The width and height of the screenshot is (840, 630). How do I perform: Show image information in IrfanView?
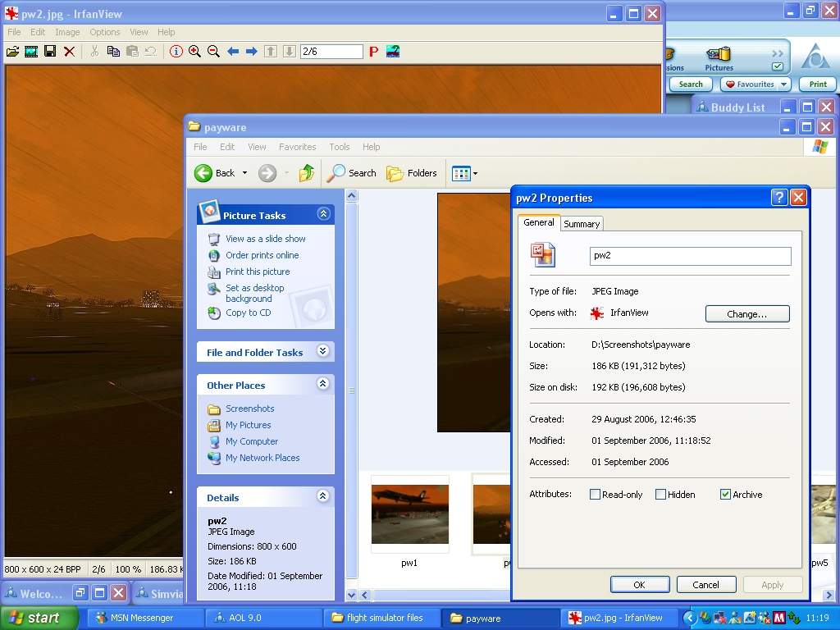click(175, 51)
